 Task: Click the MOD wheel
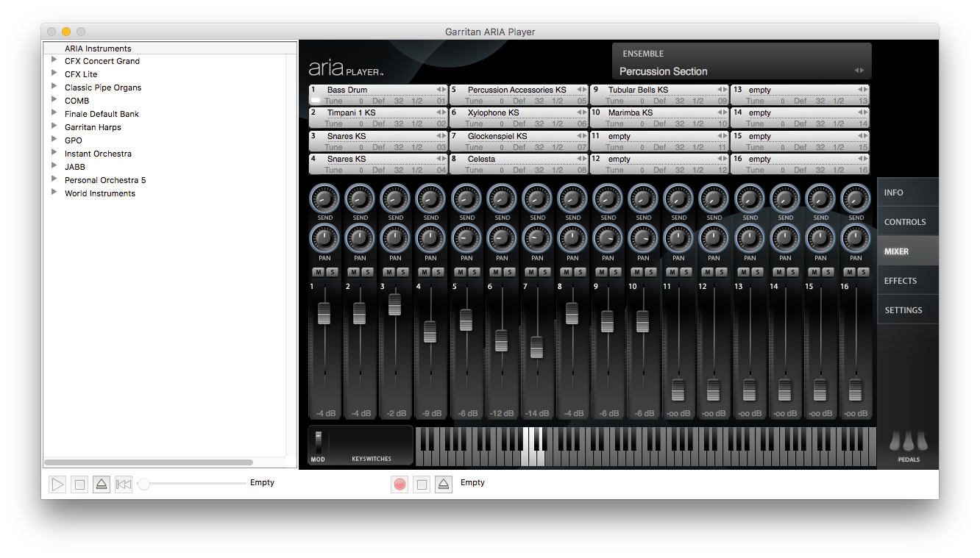(318, 443)
